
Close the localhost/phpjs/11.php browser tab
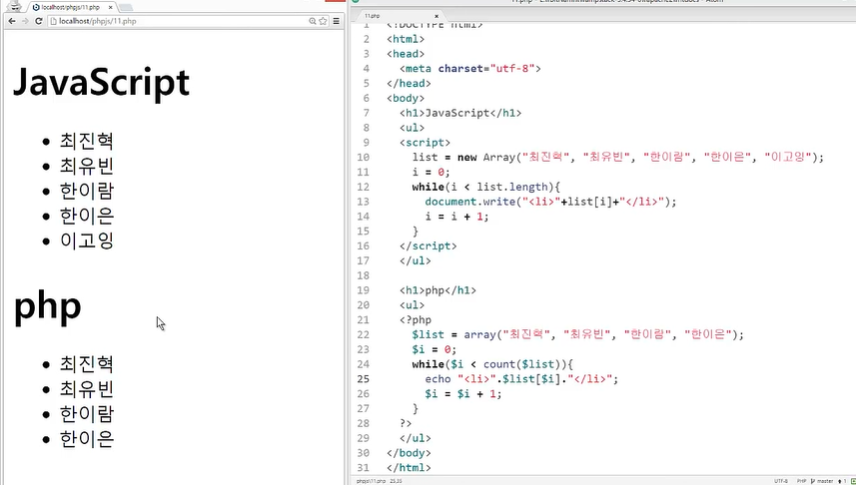point(111,7)
